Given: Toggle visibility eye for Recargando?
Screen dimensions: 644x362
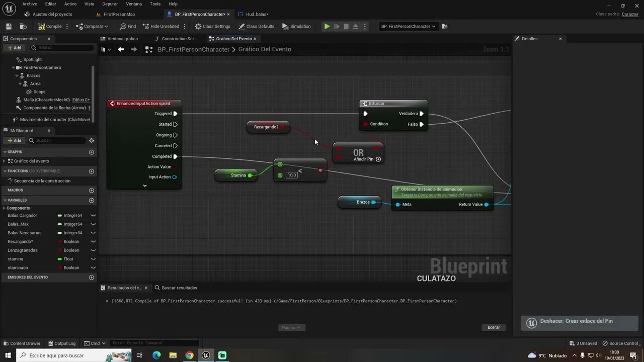Looking at the screenshot, I should [x=93, y=242].
